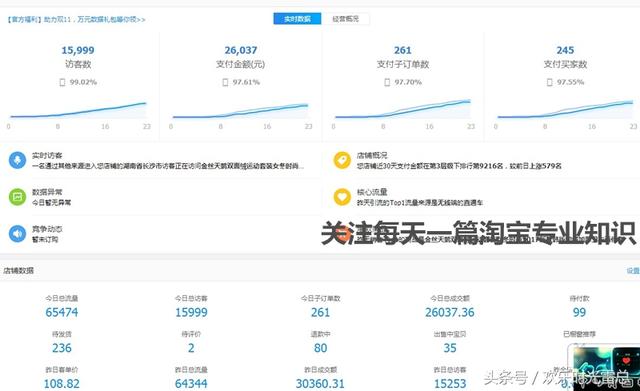Open the 设置 link in 店铺数据 header
The width and height of the screenshot is (640, 391).
[633, 271]
